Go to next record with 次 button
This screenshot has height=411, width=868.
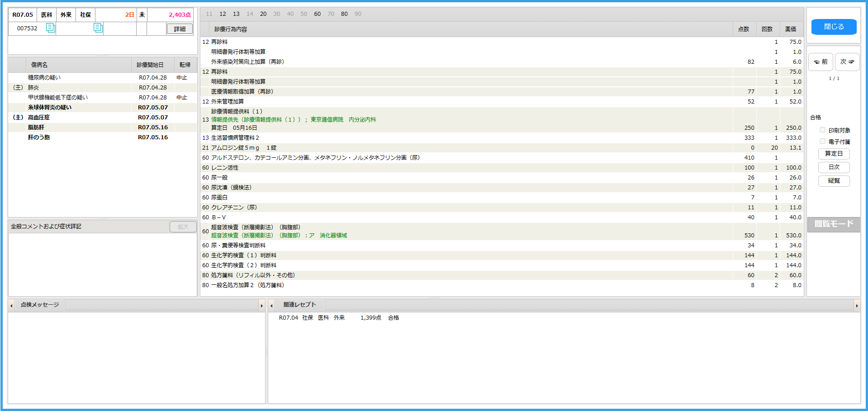[847, 62]
